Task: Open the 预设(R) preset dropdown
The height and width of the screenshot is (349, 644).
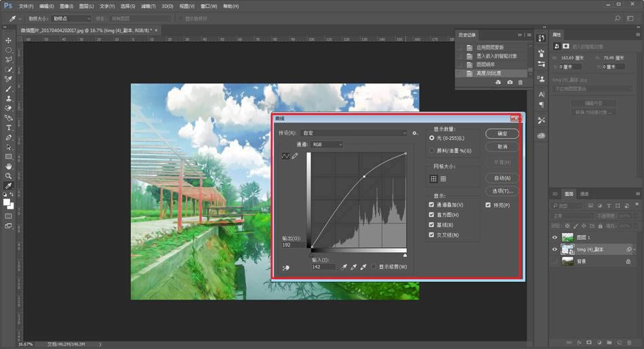Action: (x=353, y=134)
